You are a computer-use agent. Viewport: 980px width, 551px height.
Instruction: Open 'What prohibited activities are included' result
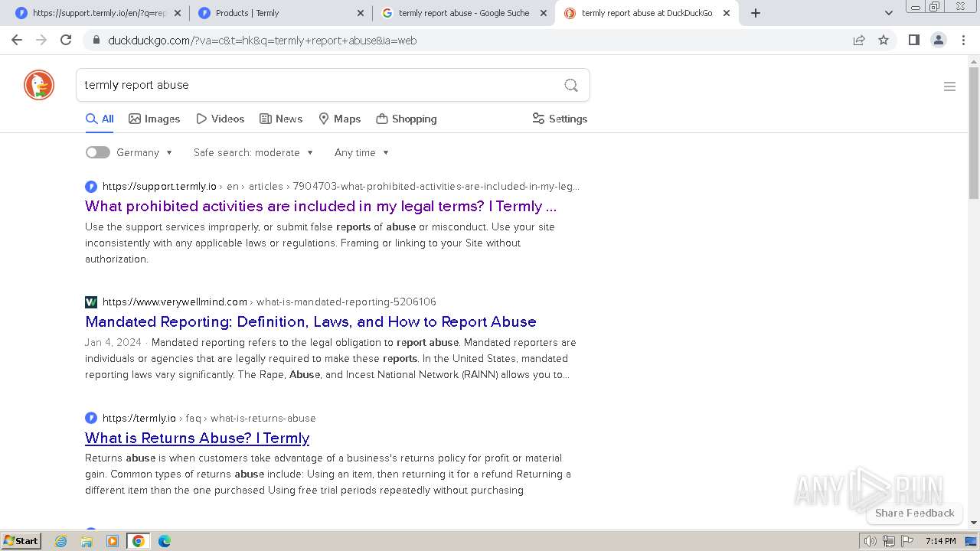tap(321, 206)
